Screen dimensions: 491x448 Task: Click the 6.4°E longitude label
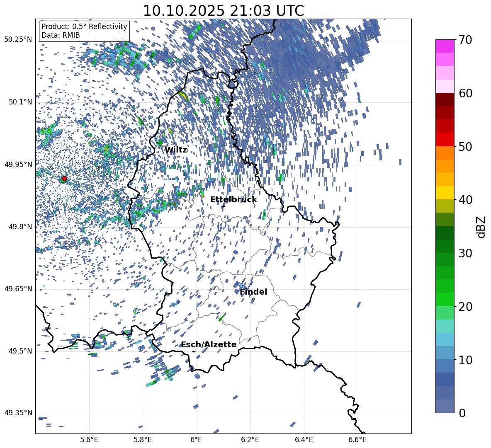[304, 440]
